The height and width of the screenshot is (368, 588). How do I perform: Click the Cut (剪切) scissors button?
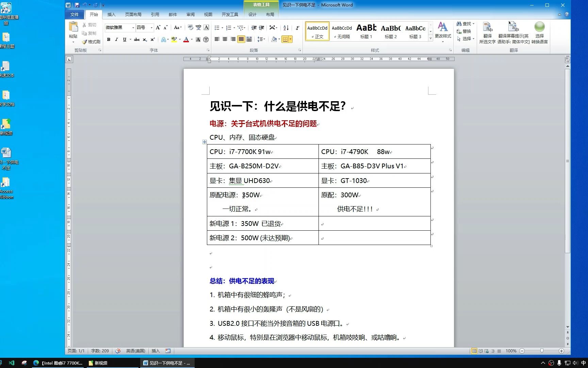[89, 25]
